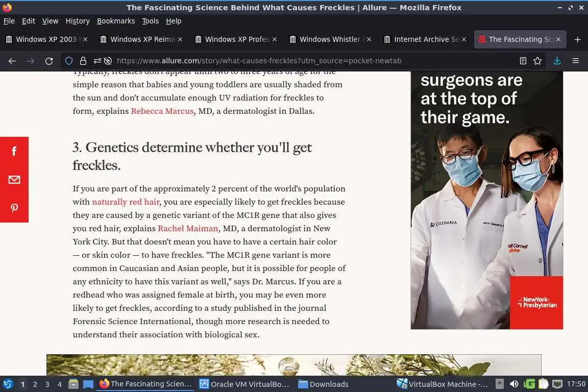Screen dimensions: 588x392
Task: Click the floral banner image below the article
Action: pos(294,365)
